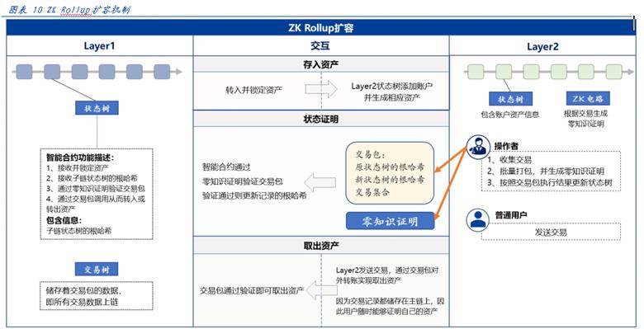Click the 普通用户 label
The image size is (644, 329).
click(511, 214)
